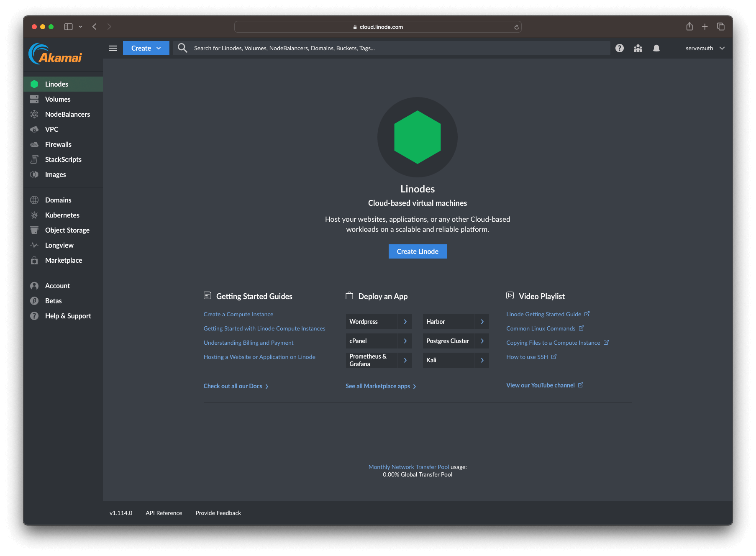The width and height of the screenshot is (756, 556).
Task: Click the Marketplace bag icon in sidebar
Action: click(34, 260)
